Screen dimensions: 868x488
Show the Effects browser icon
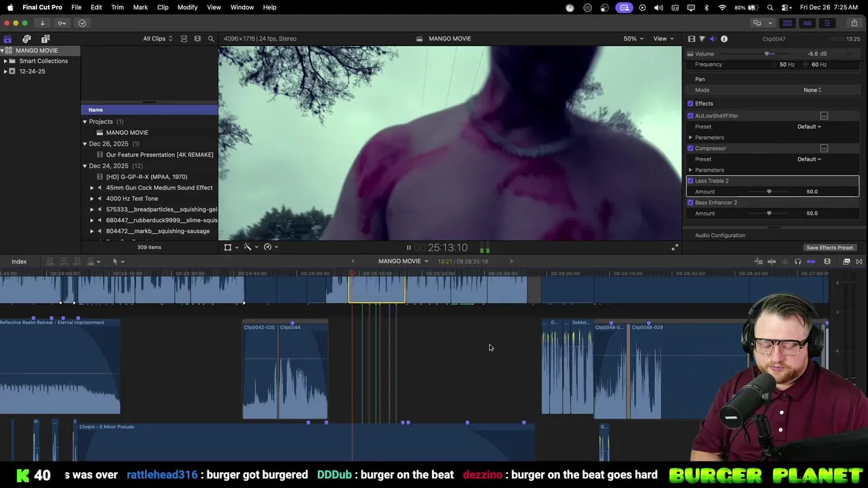click(x=846, y=262)
